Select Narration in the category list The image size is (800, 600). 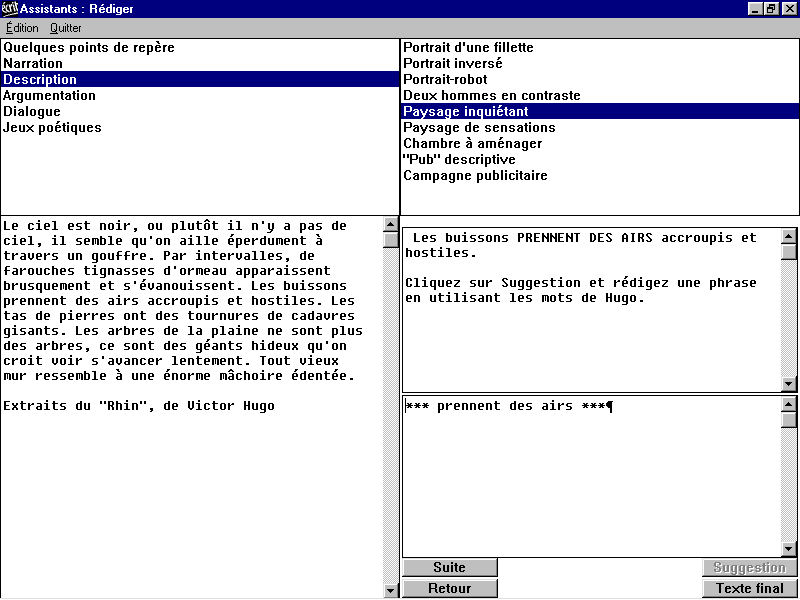[x=33, y=64]
